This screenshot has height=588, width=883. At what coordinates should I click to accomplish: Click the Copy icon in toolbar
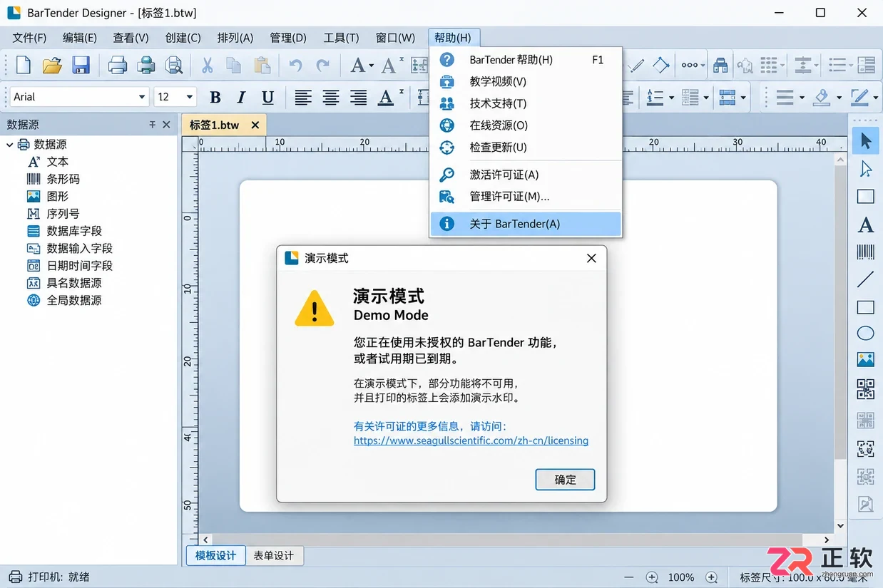point(234,65)
